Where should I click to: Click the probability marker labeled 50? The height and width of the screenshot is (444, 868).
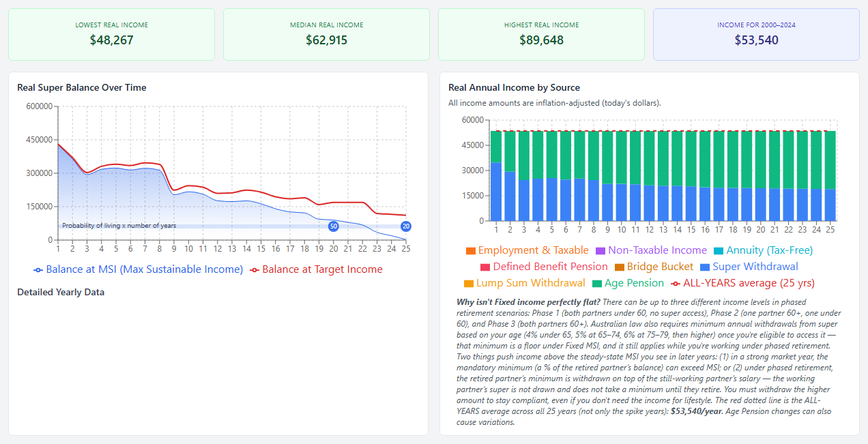tap(333, 226)
